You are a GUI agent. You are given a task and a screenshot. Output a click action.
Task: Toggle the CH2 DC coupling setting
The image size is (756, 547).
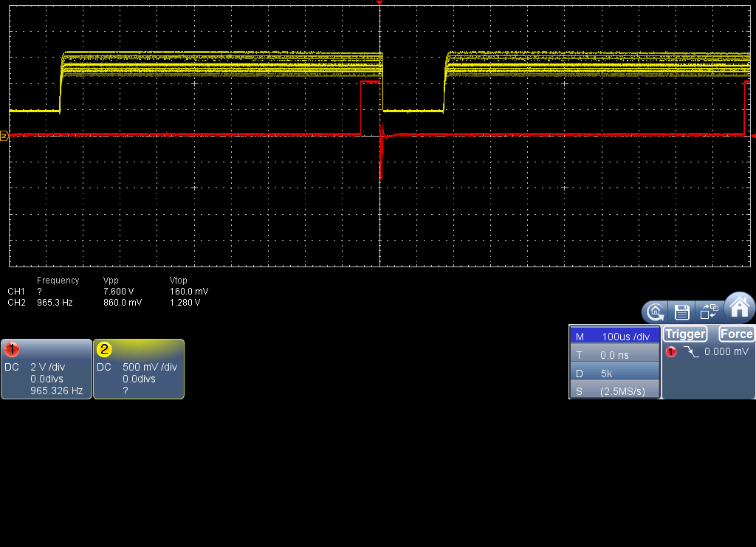[103, 367]
